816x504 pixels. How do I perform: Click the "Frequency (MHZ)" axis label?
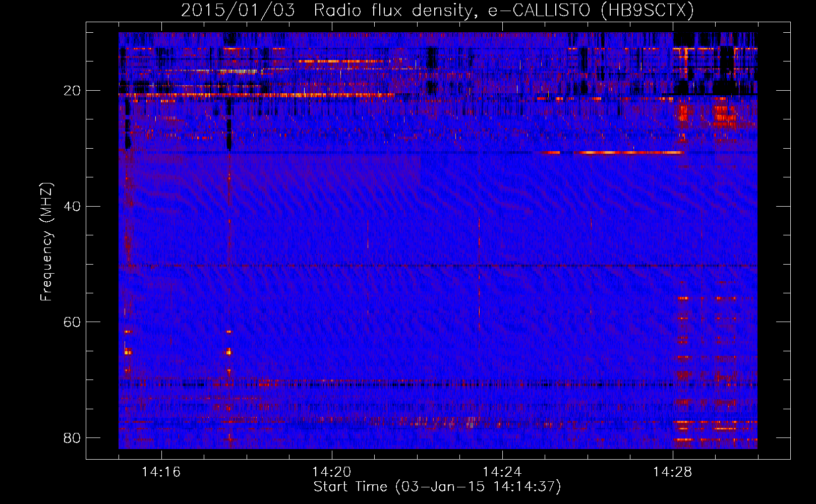click(x=46, y=242)
